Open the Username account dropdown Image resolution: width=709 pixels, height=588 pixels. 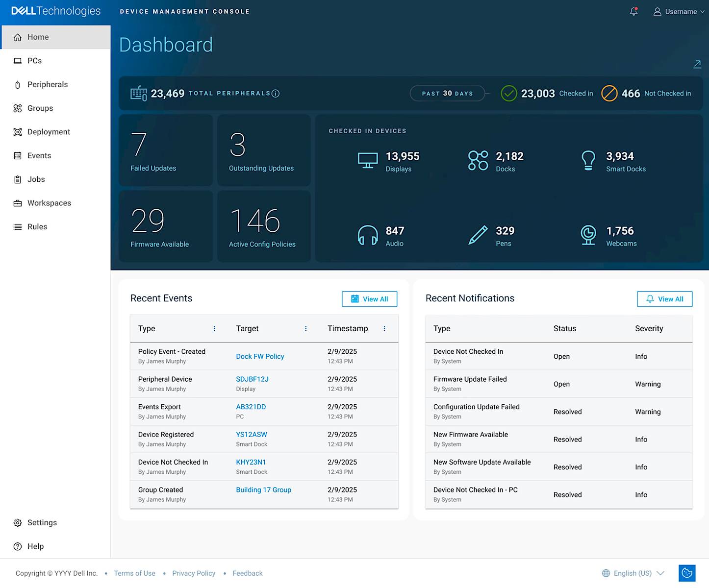pos(679,12)
